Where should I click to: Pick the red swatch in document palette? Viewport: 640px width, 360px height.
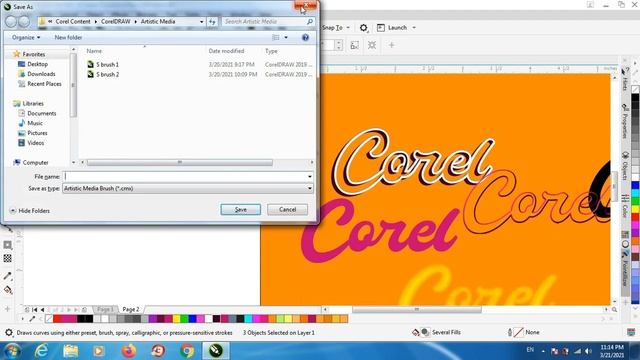(x=57, y=318)
